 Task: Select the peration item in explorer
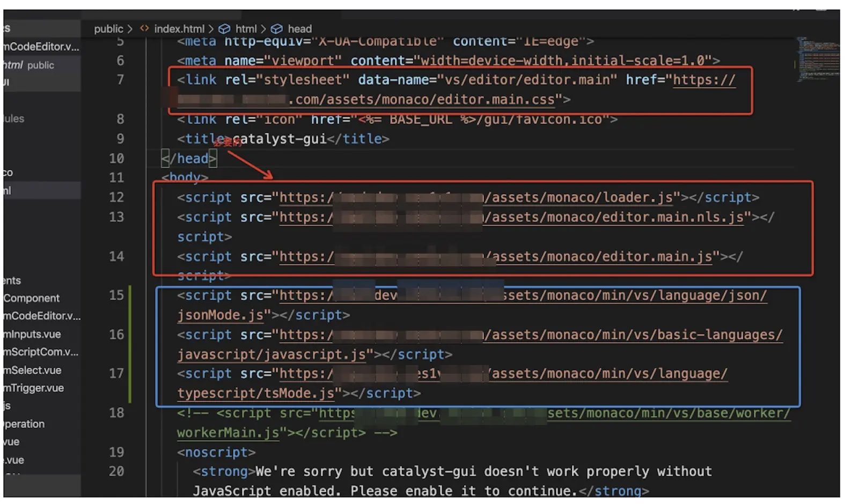pyautogui.click(x=24, y=424)
